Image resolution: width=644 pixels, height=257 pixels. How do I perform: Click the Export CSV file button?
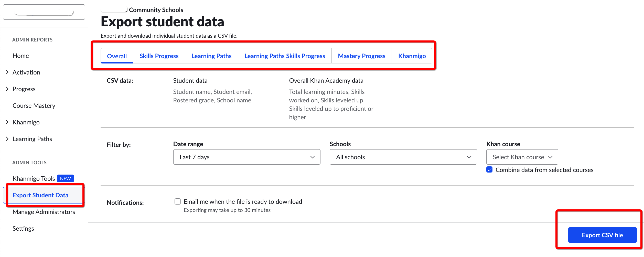(602, 235)
